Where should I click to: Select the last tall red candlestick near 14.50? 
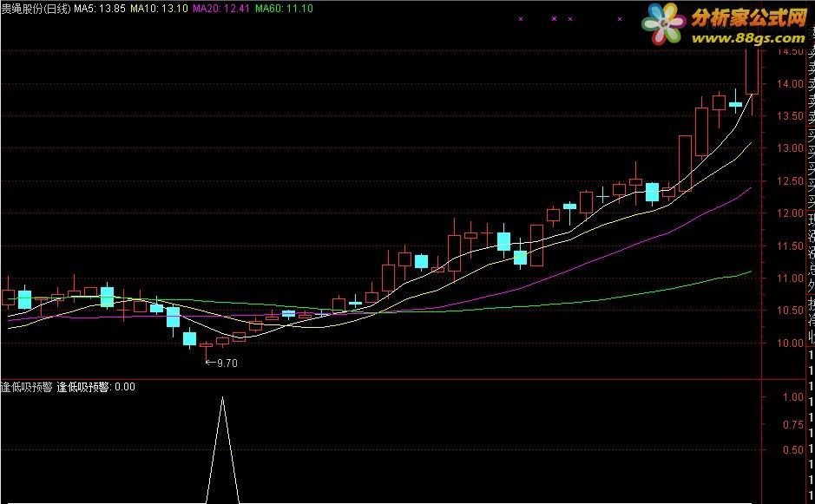[753, 70]
